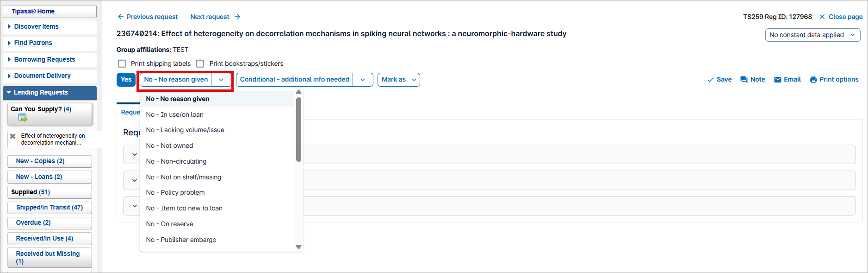Click the Yes button
The width and height of the screenshot is (868, 273).
tap(126, 80)
